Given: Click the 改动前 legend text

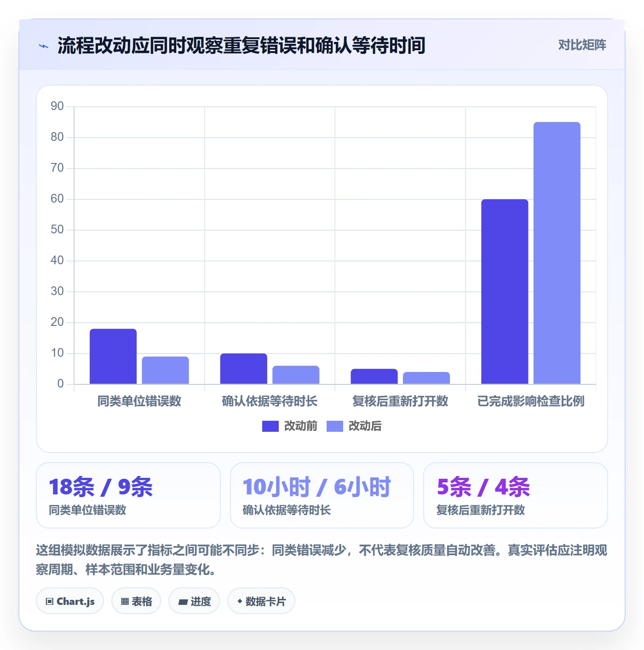Looking at the screenshot, I should (301, 426).
